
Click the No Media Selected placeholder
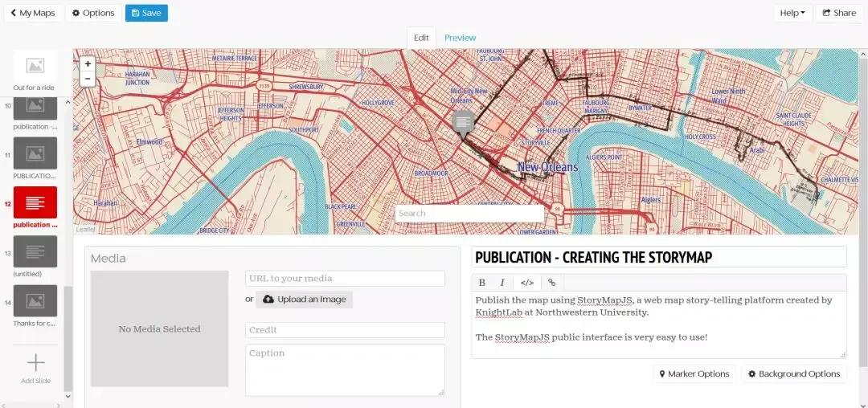[x=159, y=328]
